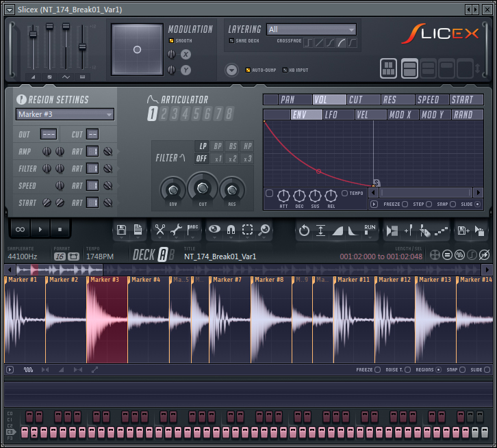The image size is (497, 448).
Task: Select the x2 filter slope button
Action: (232, 159)
